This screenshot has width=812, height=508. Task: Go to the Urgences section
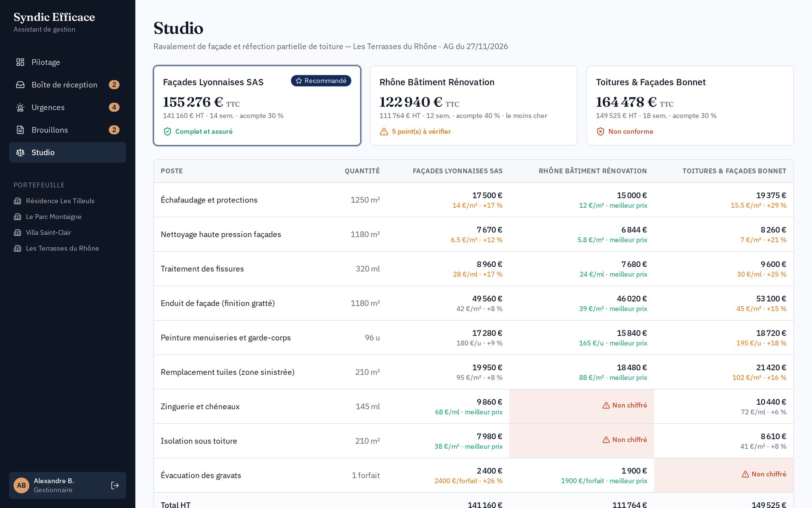coord(67,107)
